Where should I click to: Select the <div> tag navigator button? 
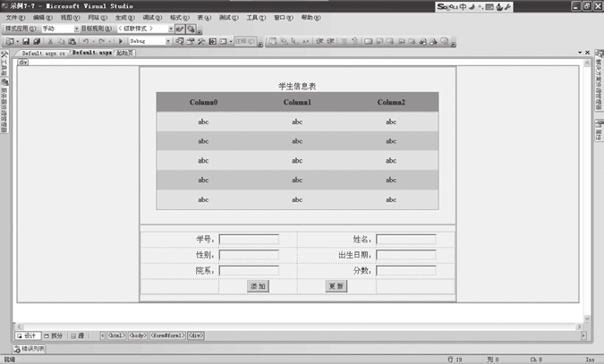pyautogui.click(x=196, y=336)
